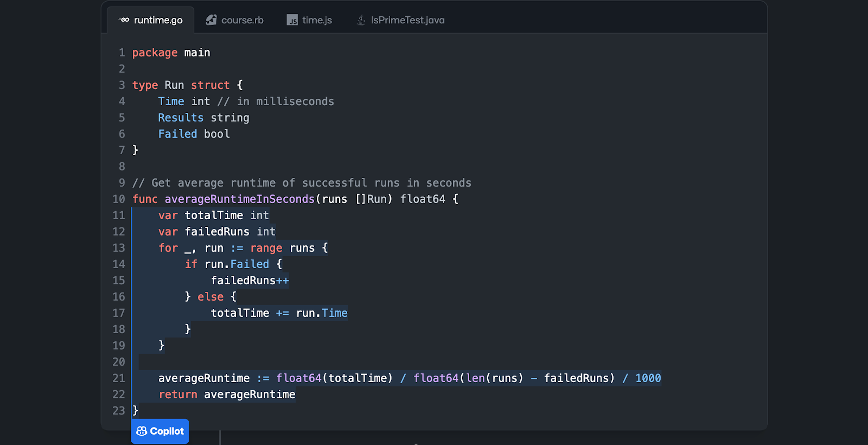Image resolution: width=868 pixels, height=445 pixels.
Task: Click line number 21 in the gutter
Action: pos(119,378)
